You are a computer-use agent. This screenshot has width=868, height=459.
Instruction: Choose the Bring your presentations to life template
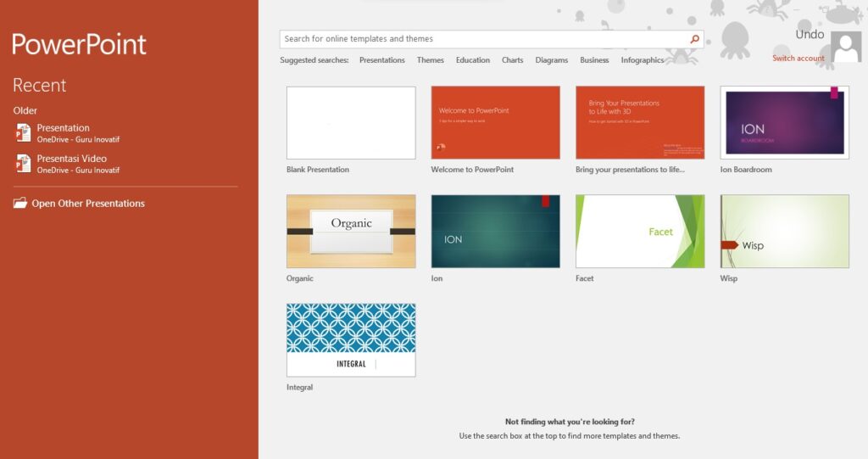tap(640, 122)
